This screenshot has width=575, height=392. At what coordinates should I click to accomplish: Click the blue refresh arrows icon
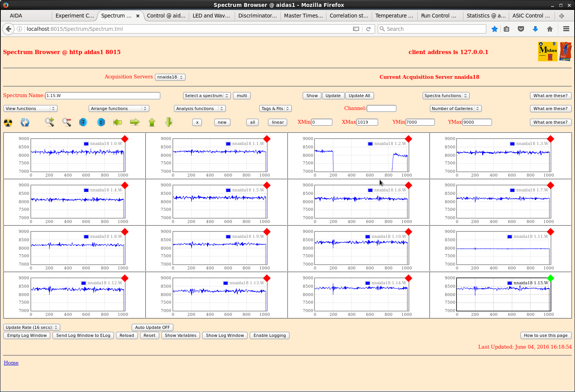25,123
